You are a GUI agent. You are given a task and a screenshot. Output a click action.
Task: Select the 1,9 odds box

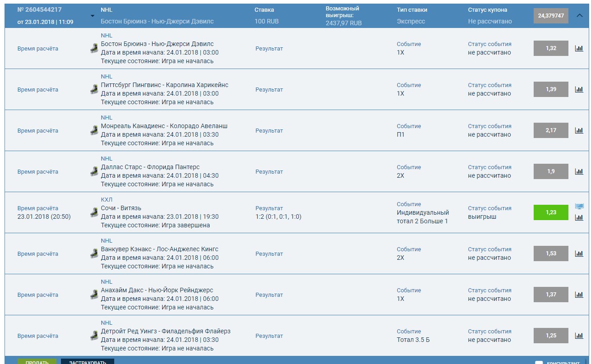click(551, 171)
